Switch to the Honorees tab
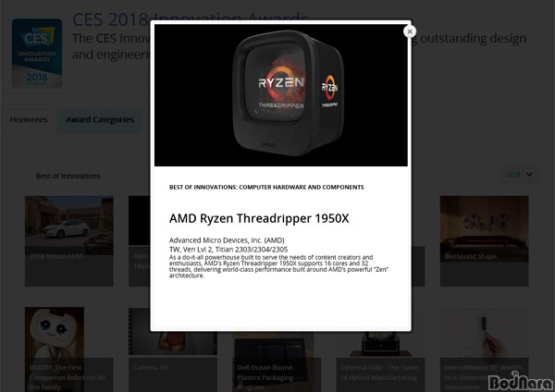This screenshot has width=555, height=392. (29, 119)
